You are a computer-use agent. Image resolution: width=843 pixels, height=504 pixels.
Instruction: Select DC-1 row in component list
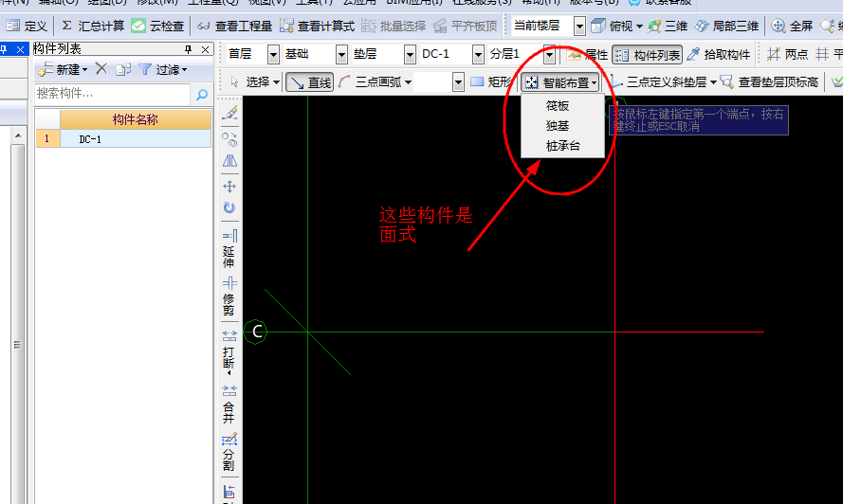click(123, 139)
